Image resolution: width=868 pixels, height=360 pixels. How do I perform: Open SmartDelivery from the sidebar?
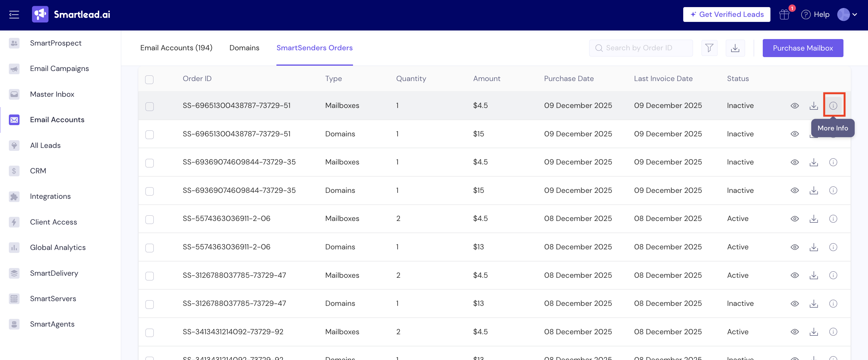[54, 273]
